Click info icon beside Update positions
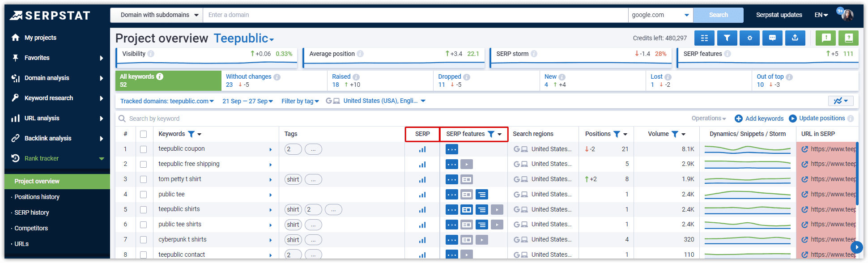 click(x=851, y=119)
